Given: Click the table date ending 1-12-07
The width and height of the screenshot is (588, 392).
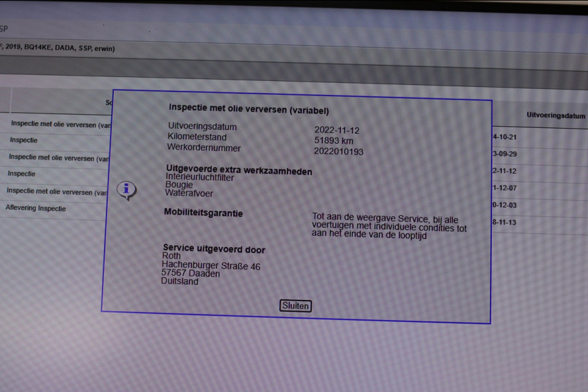Looking at the screenshot, I should tap(504, 188).
